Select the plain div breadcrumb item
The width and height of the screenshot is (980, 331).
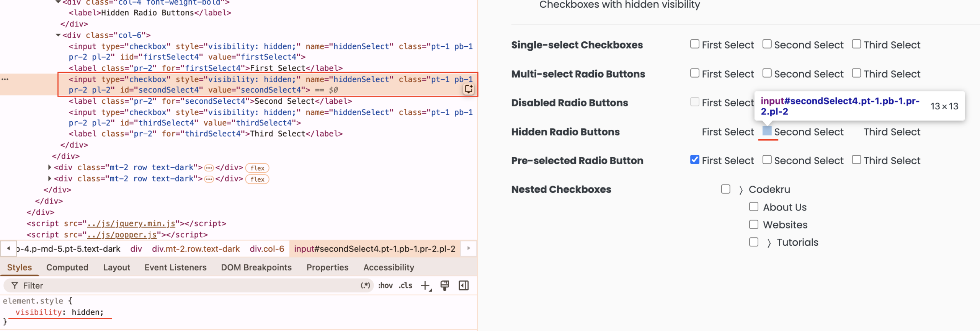point(136,249)
